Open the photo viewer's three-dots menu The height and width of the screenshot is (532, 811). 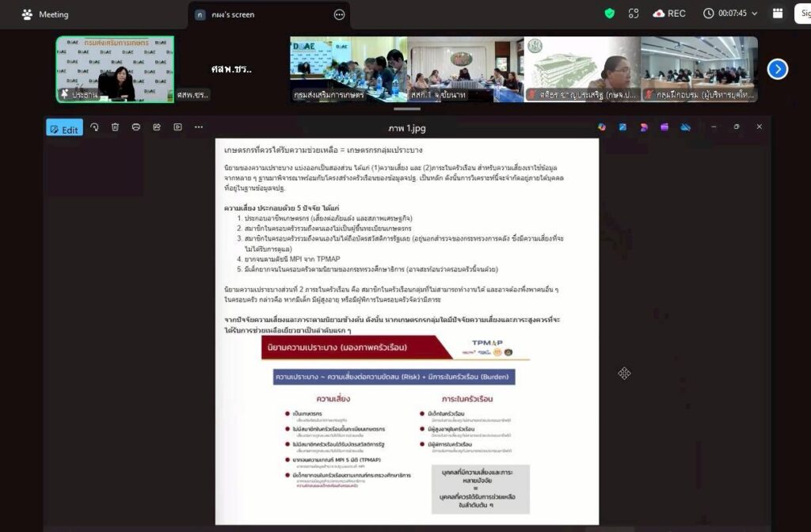pos(199,127)
